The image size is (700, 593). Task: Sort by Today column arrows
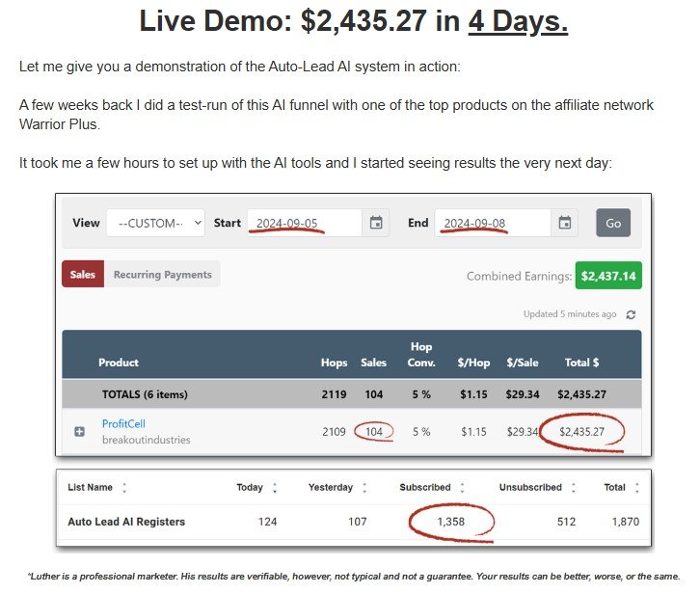coord(275,487)
